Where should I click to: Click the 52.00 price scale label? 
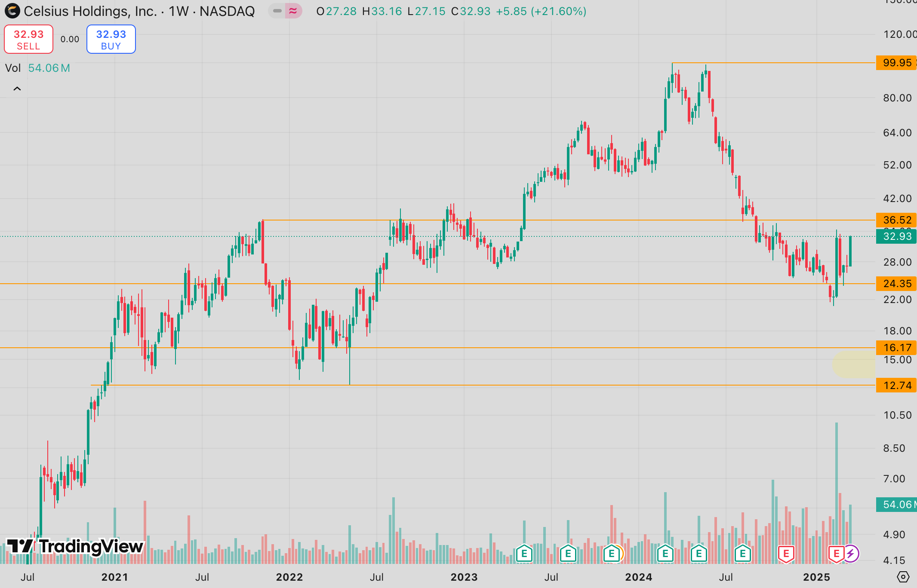(897, 165)
